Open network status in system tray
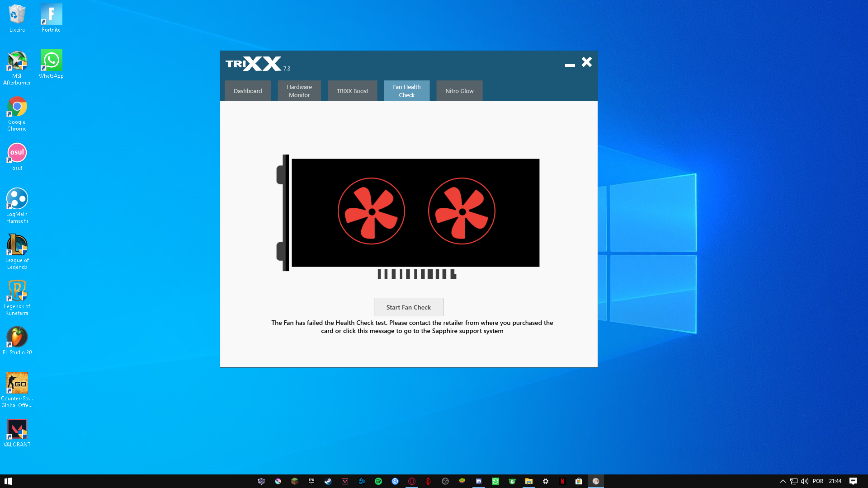 click(794, 481)
